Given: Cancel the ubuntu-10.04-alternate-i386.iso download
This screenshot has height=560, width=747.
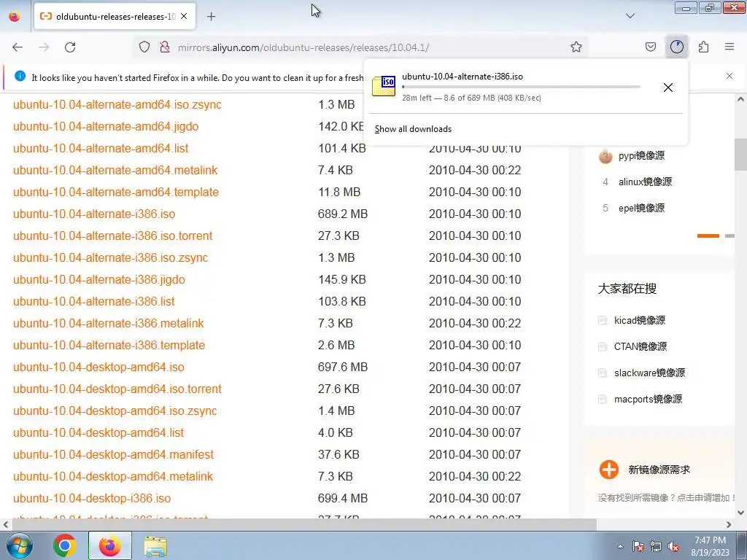Looking at the screenshot, I should point(668,87).
